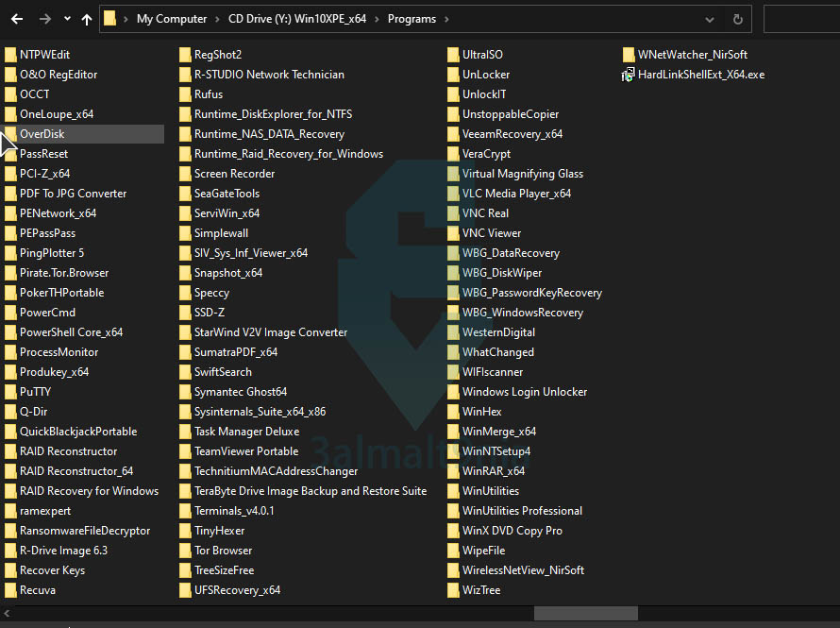Select the Pirate.Tor.Browser folder name
The height and width of the screenshot is (628, 840).
[x=64, y=273]
